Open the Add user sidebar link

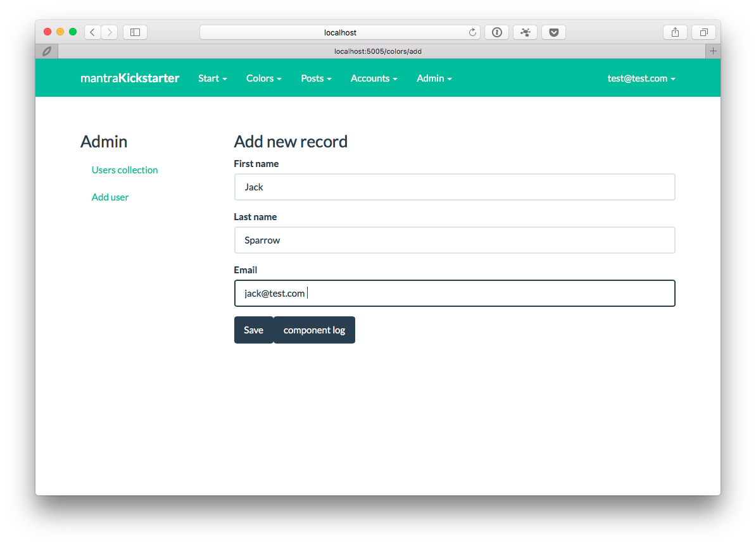(110, 197)
